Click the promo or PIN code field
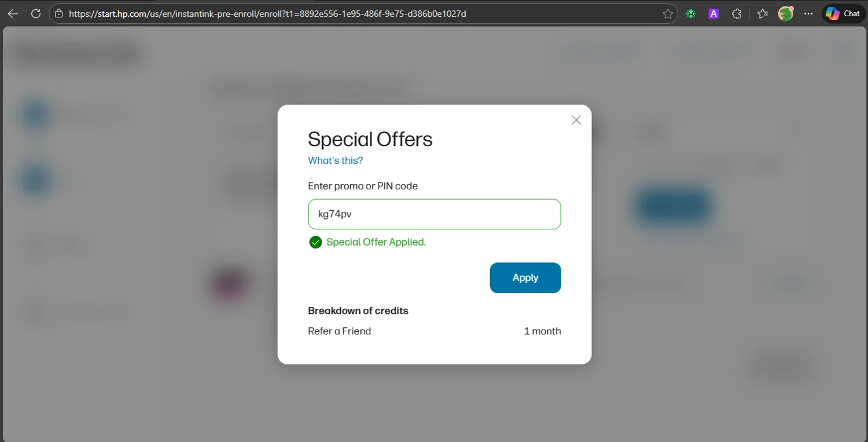Image resolution: width=868 pixels, height=442 pixels. point(434,214)
